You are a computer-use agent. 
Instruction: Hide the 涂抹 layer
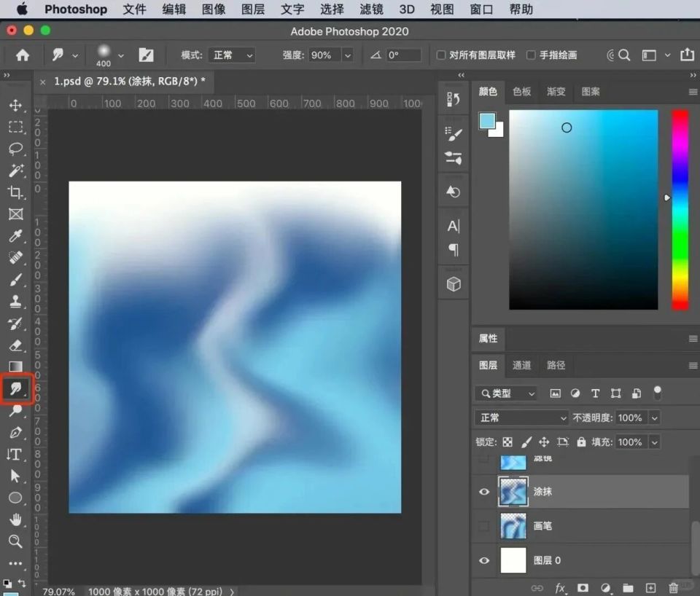[484, 492]
